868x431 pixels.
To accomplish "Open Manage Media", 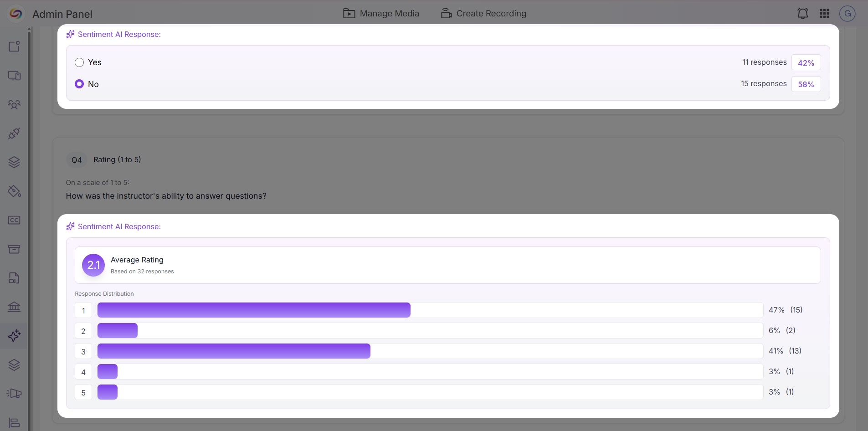I will [x=381, y=13].
